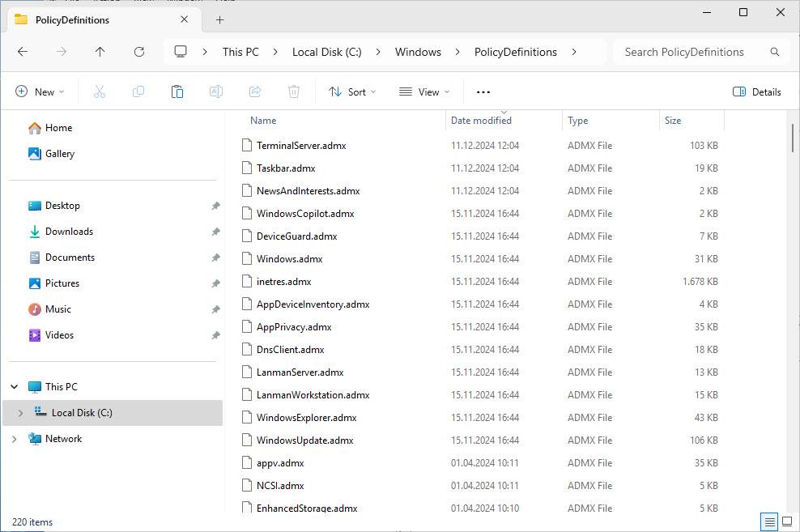
Task: Open the View dropdown menu
Action: 424,92
